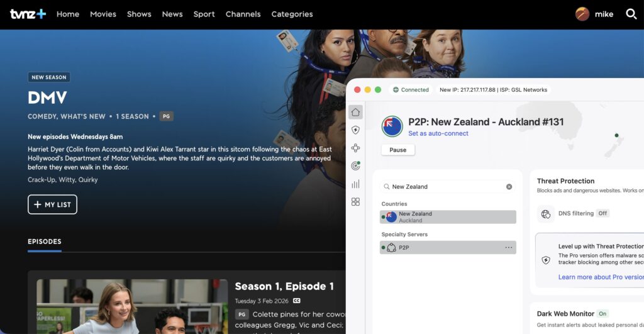
Task: Click the Connected globe status indicator
Action: click(396, 89)
